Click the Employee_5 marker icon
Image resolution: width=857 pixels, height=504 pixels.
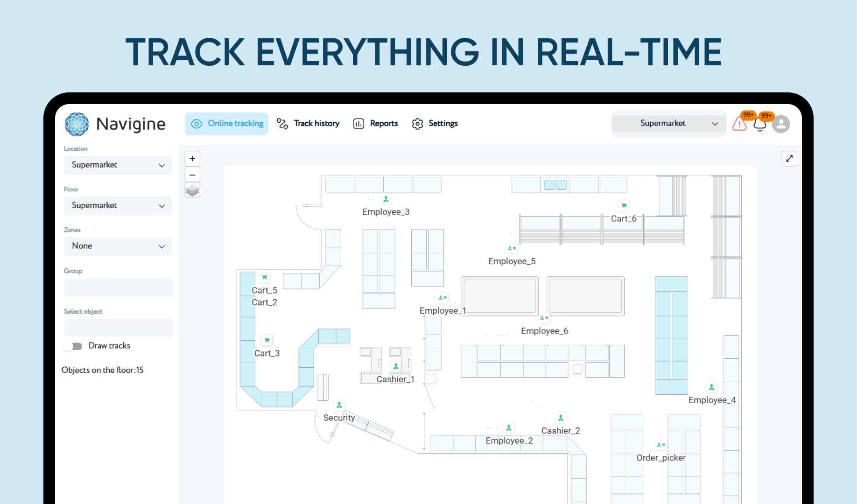click(512, 248)
